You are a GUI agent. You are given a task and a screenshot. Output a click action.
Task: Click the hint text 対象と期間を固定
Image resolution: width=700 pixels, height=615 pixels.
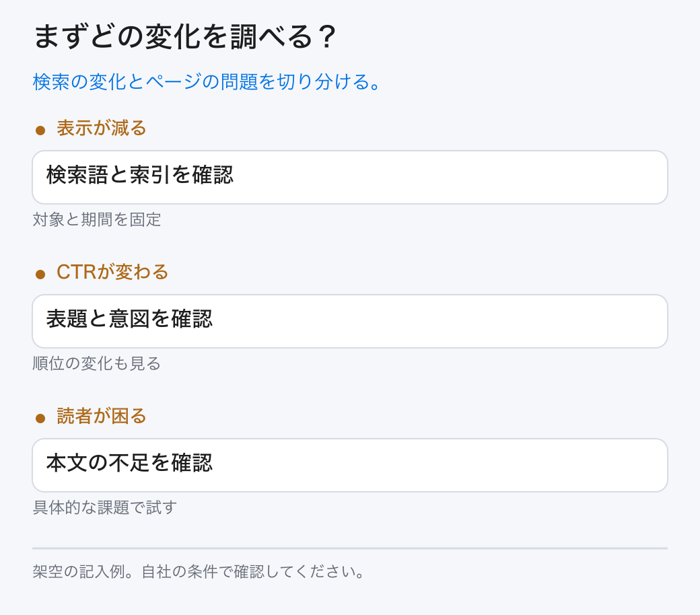96,219
